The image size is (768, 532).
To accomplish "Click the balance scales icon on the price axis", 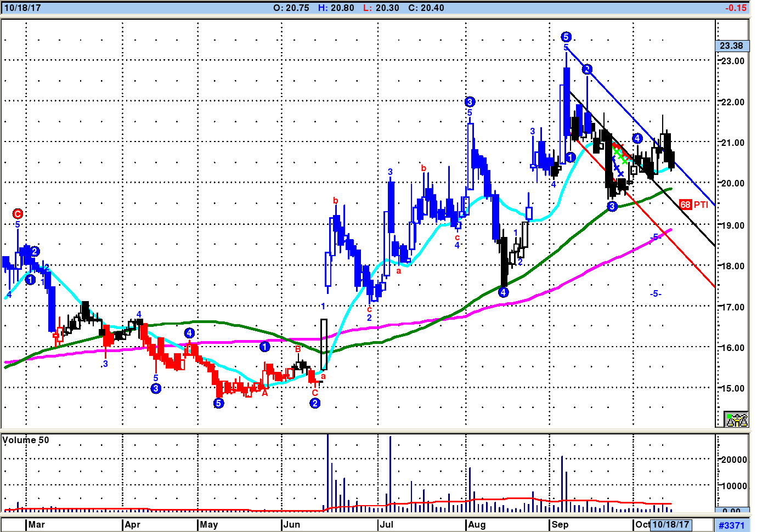I will click(736, 420).
